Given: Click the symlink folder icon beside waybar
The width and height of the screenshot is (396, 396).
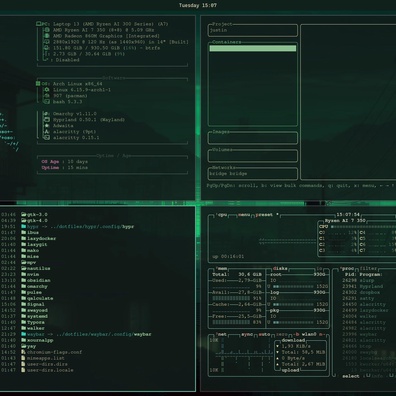Looking at the screenshot, I should point(24,334).
